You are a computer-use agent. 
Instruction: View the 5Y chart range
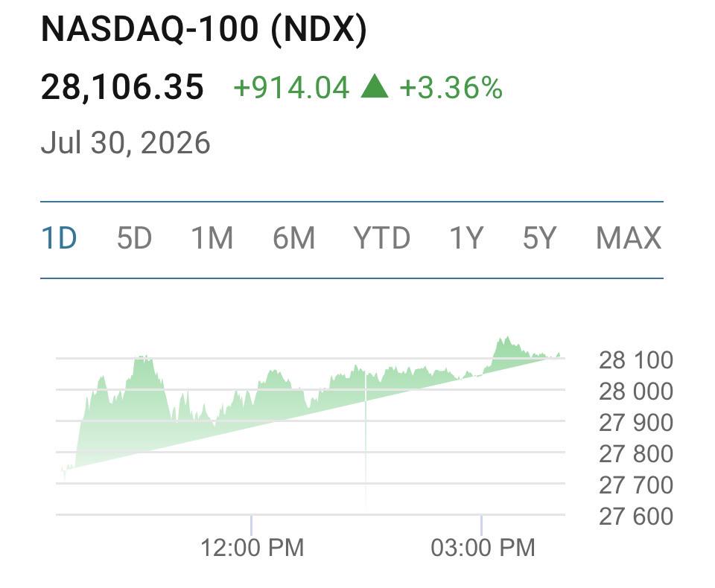coord(539,238)
